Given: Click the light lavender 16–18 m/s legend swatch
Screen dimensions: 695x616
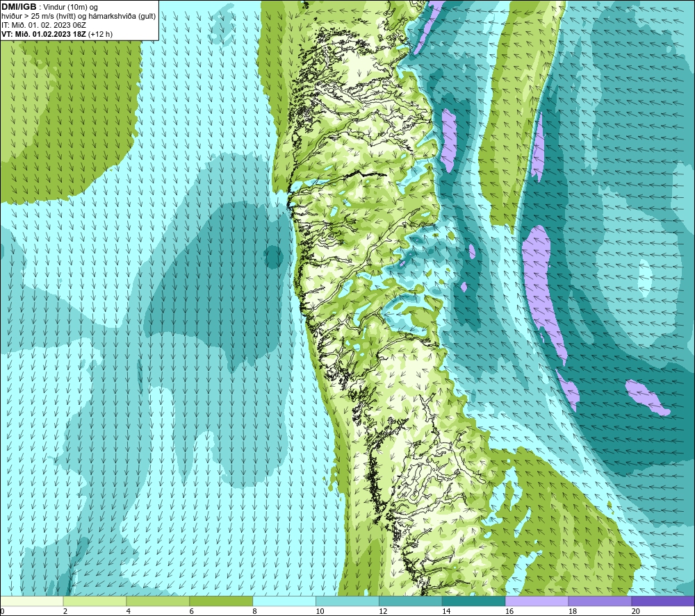Looking at the screenshot, I should 537,601.
